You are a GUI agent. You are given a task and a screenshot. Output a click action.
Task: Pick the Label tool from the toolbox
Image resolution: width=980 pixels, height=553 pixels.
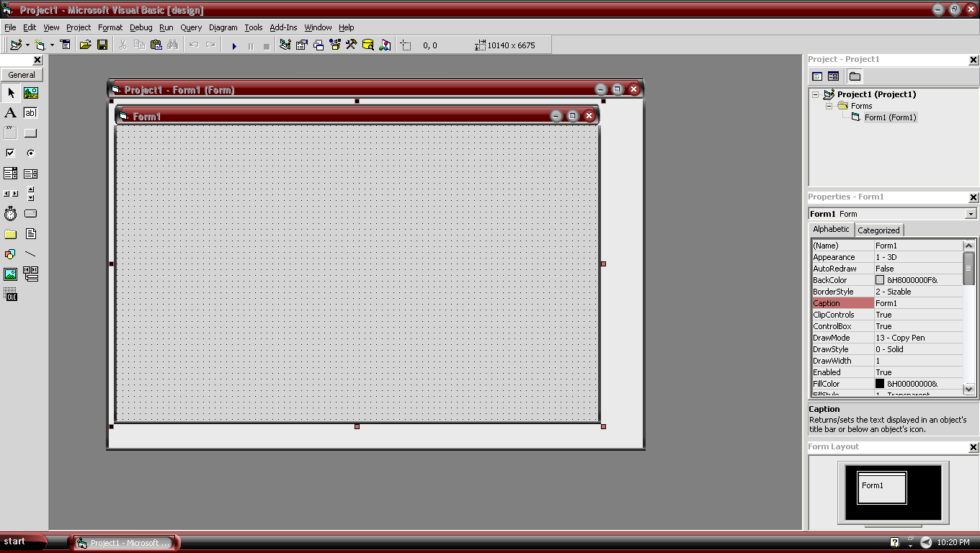coord(9,112)
